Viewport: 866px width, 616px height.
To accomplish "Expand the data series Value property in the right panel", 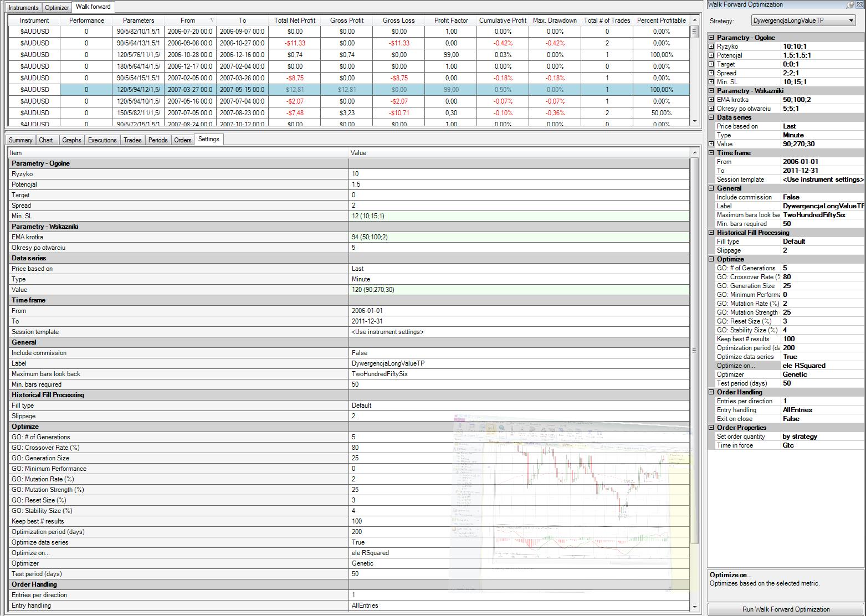I will tap(711, 144).
